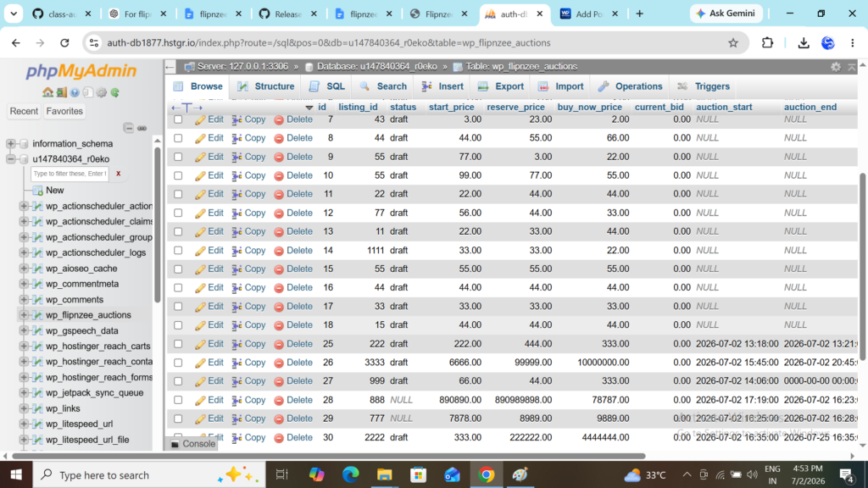Image resolution: width=868 pixels, height=488 pixels.
Task: Click the Windows Start button
Action: [x=16, y=474]
